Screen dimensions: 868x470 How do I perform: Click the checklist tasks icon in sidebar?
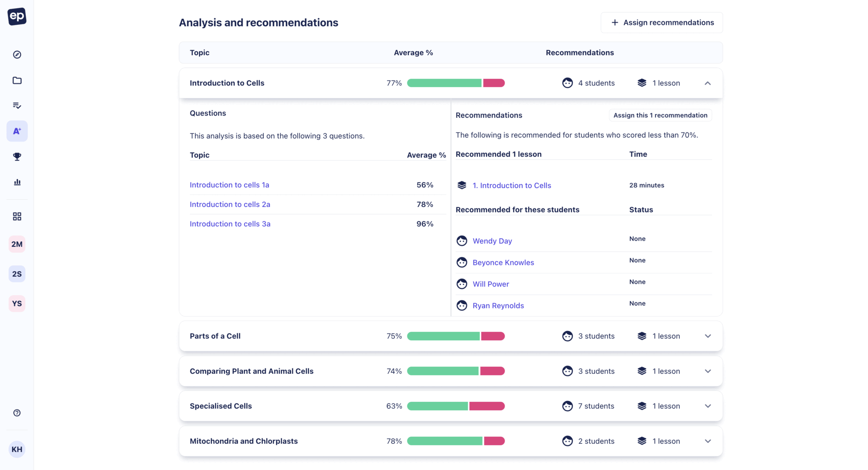[17, 106]
